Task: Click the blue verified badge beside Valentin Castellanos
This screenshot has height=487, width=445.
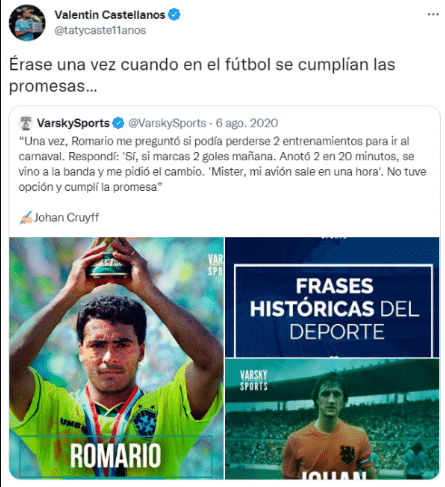Action: pyautogui.click(x=174, y=15)
